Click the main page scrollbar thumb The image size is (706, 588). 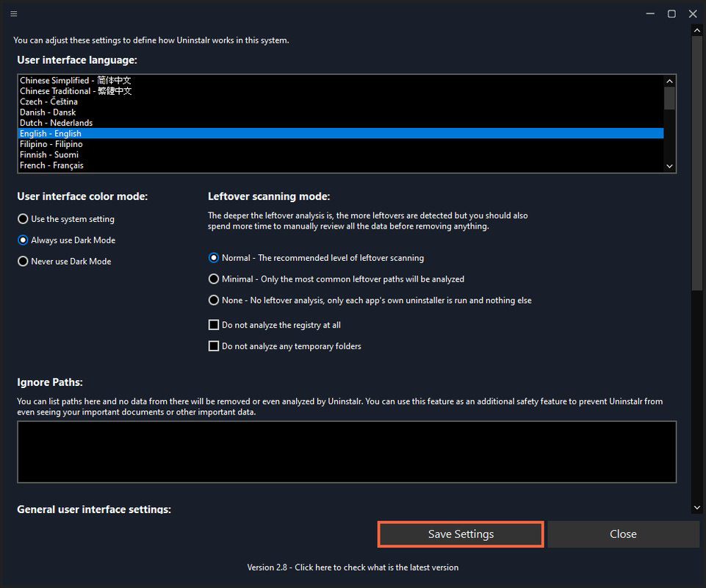(x=697, y=163)
